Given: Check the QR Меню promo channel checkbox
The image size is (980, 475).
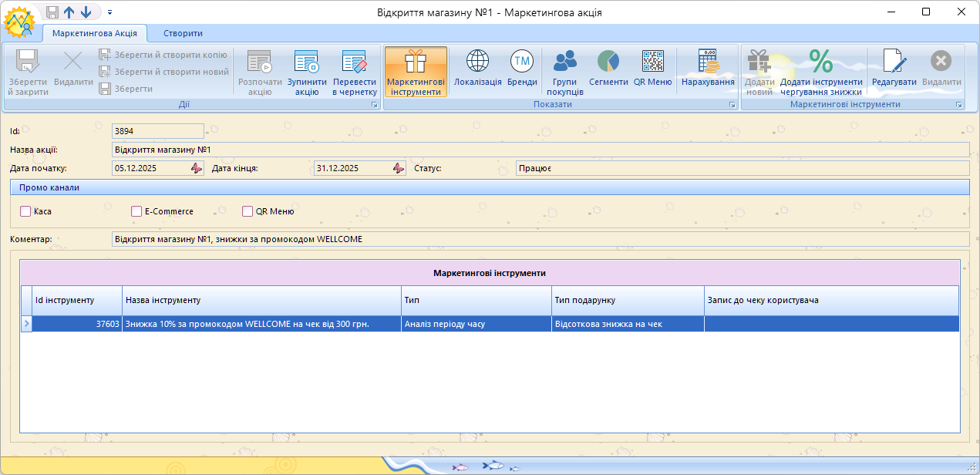Looking at the screenshot, I should [x=248, y=211].
